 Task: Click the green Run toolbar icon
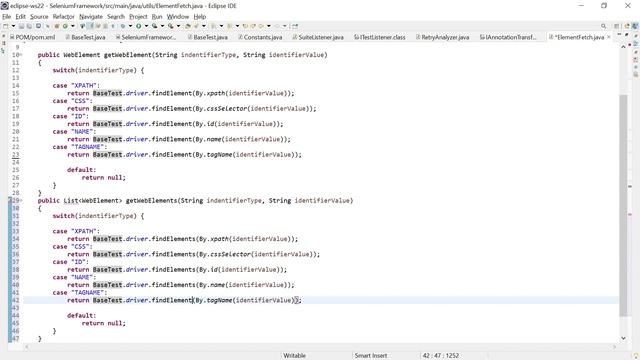pos(139,26)
